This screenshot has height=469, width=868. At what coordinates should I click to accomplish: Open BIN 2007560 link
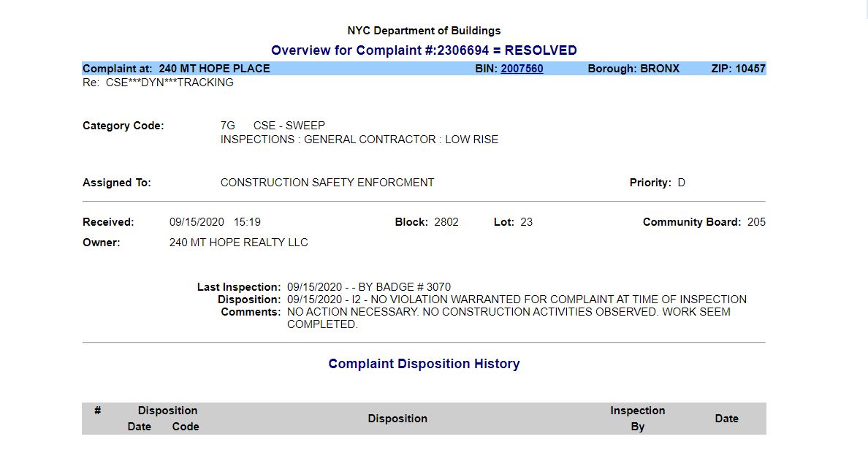click(522, 69)
